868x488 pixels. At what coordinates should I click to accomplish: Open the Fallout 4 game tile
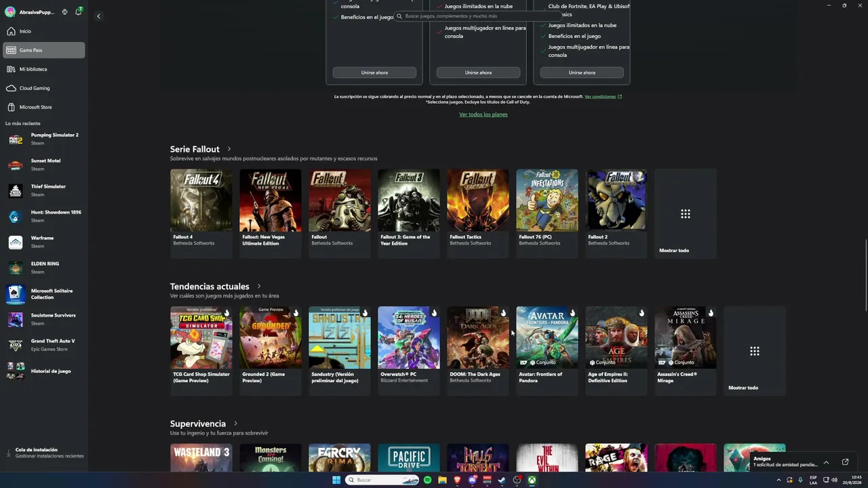(x=201, y=213)
